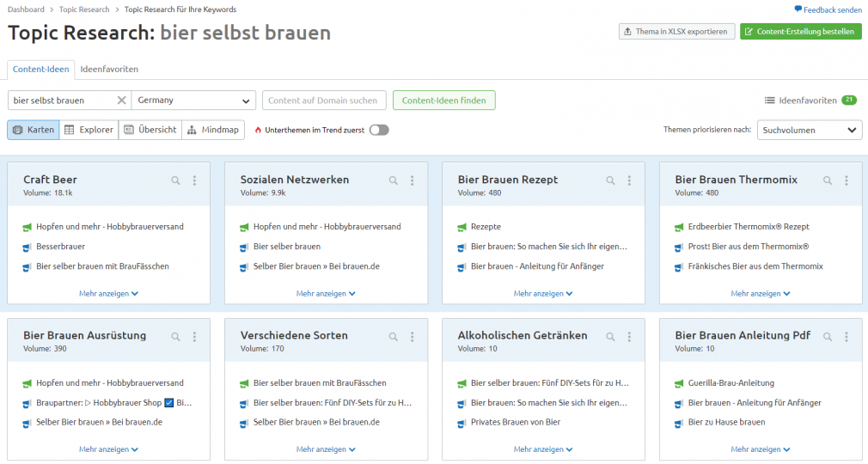Click the search icon on Bier Brauen Thermomix card
This screenshot has width=868, height=464.
[828, 180]
